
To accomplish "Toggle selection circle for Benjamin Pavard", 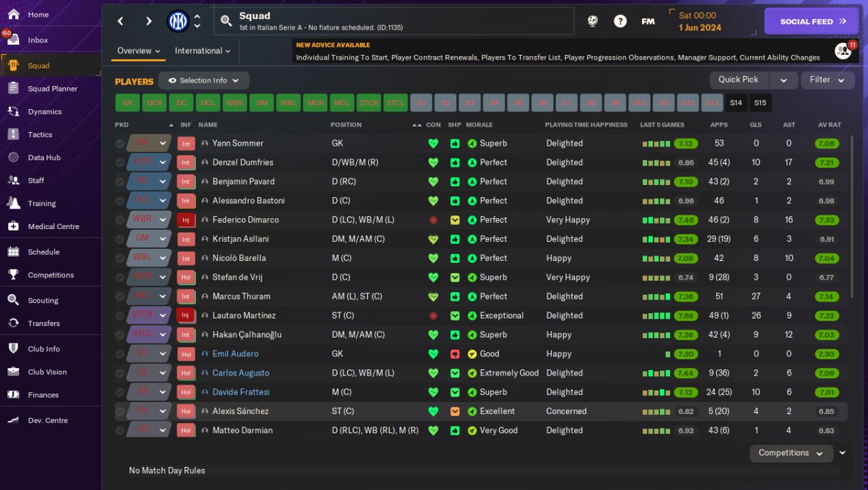I will [x=120, y=182].
